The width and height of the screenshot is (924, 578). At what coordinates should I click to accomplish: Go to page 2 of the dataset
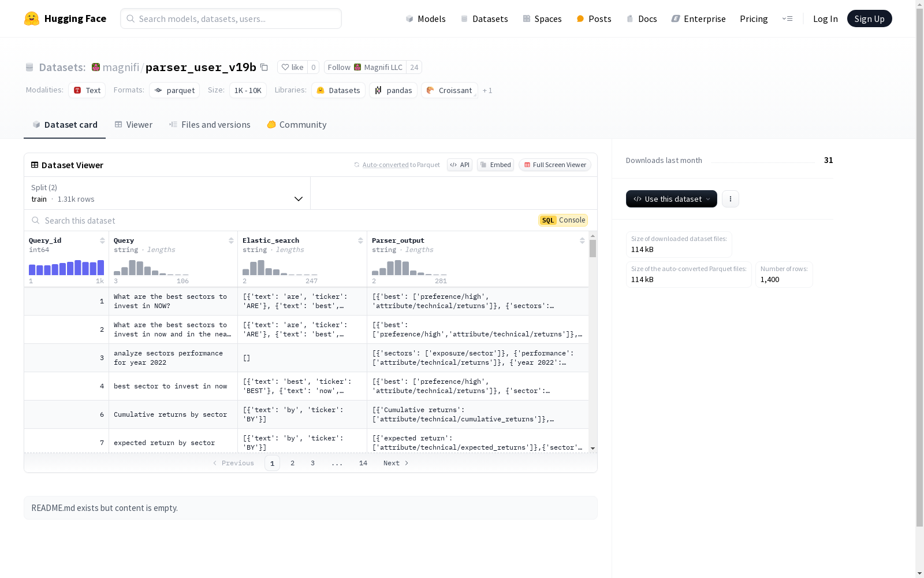point(293,463)
